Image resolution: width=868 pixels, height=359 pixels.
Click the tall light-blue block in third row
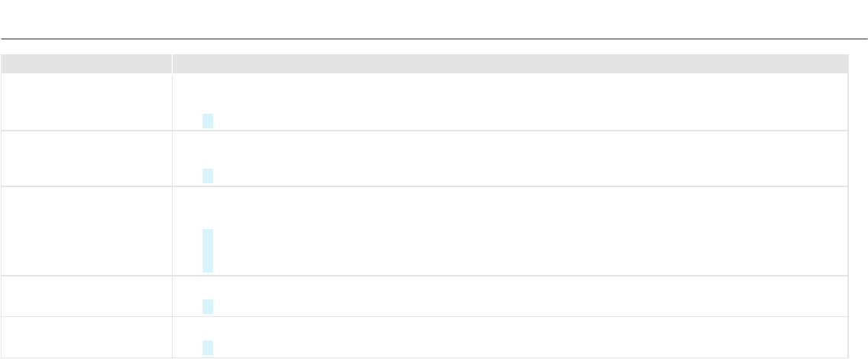pos(208,251)
